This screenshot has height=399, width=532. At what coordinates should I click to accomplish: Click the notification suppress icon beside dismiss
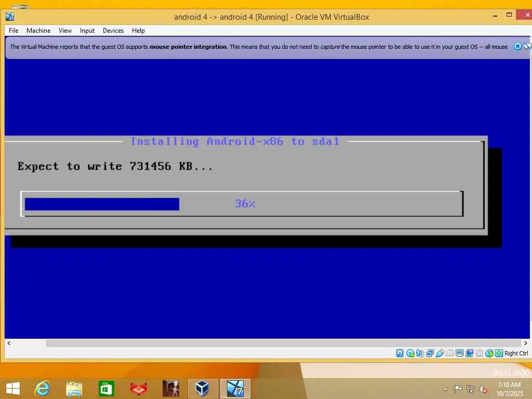528,46
